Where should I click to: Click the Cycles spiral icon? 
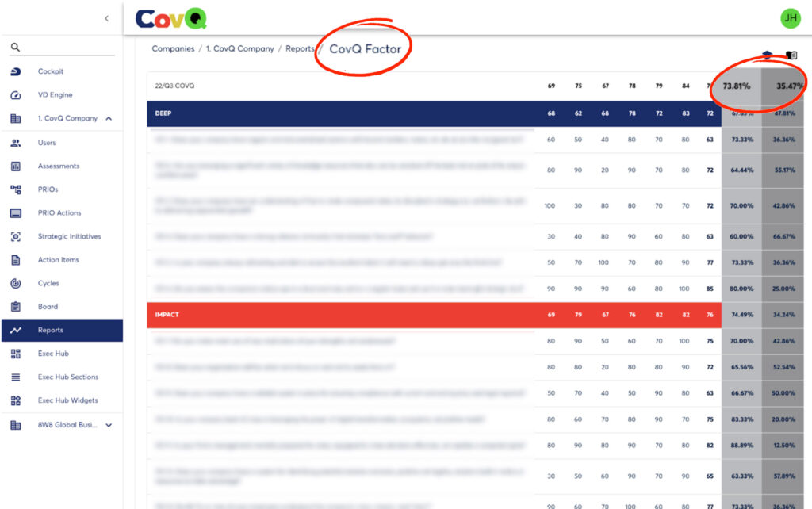(x=16, y=283)
